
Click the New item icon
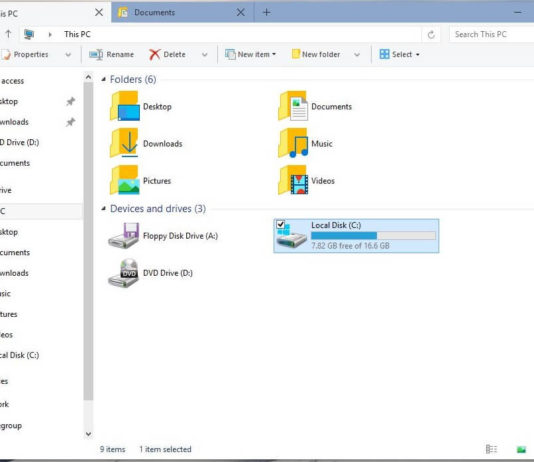pos(230,54)
